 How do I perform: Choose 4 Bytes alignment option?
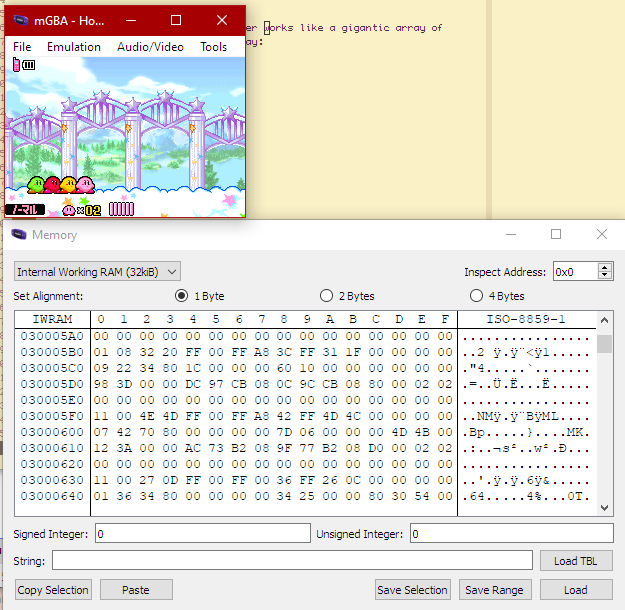pos(476,296)
